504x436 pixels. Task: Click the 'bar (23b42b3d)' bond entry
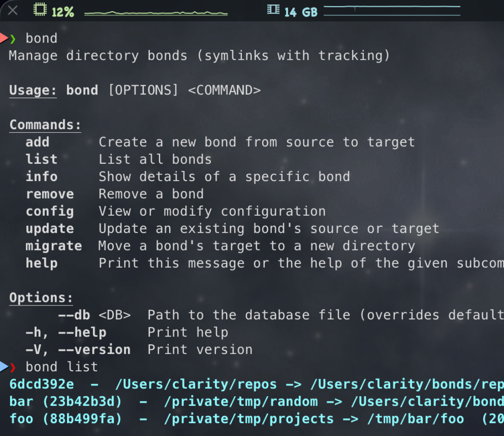click(x=66, y=402)
